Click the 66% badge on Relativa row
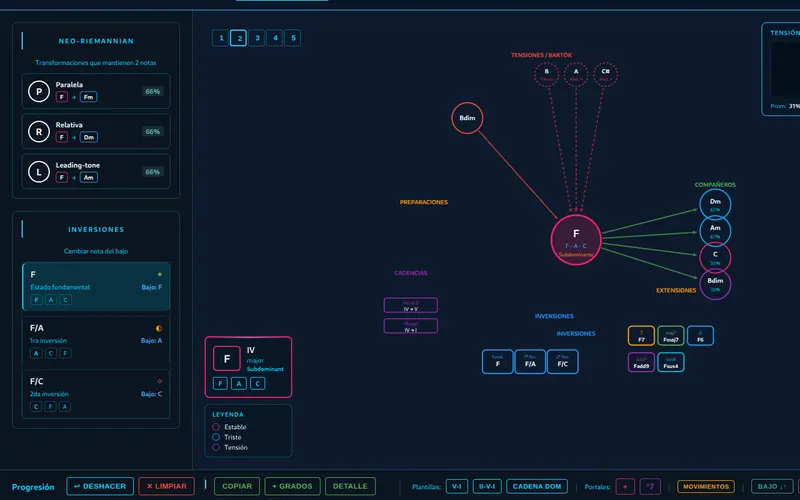This screenshot has height=500, width=800. coord(153,132)
